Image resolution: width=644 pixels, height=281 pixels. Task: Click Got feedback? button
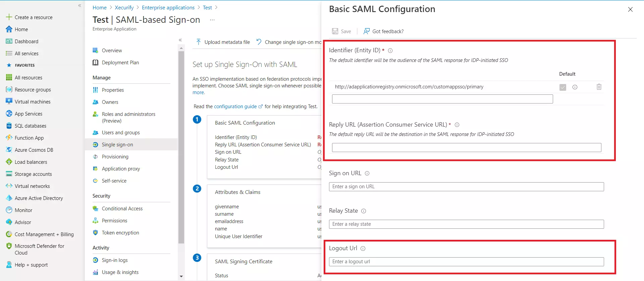coord(383,31)
